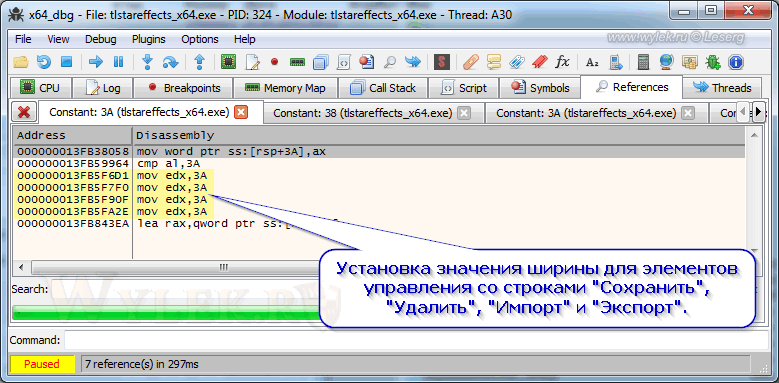Open Memory Map toolbar icon
This screenshot has width=779, height=383.
pos(297,62)
